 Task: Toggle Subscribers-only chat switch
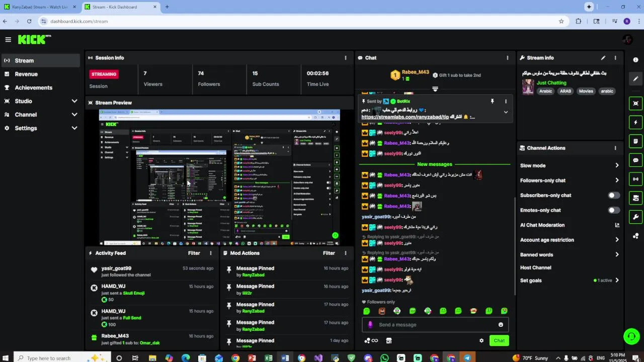[x=614, y=196]
